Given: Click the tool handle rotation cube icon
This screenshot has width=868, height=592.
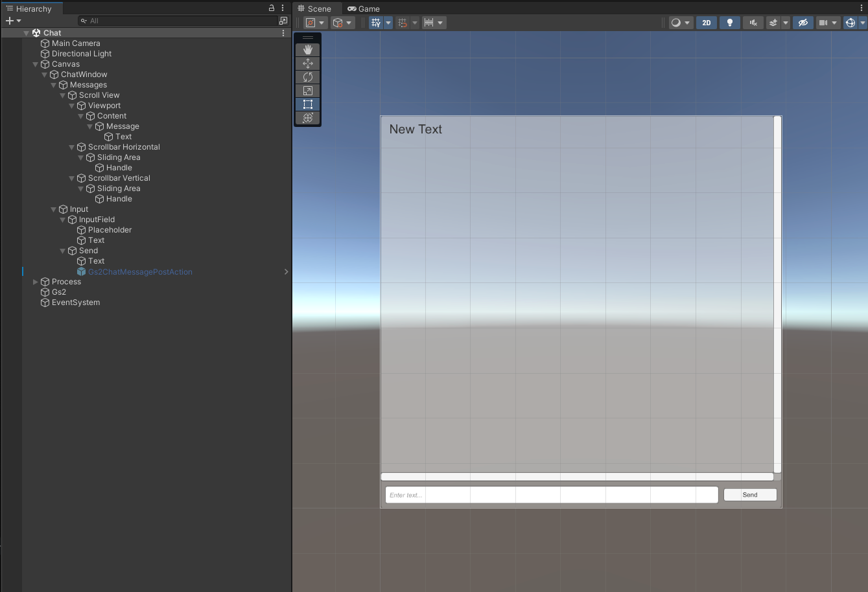Looking at the screenshot, I should 338,23.
